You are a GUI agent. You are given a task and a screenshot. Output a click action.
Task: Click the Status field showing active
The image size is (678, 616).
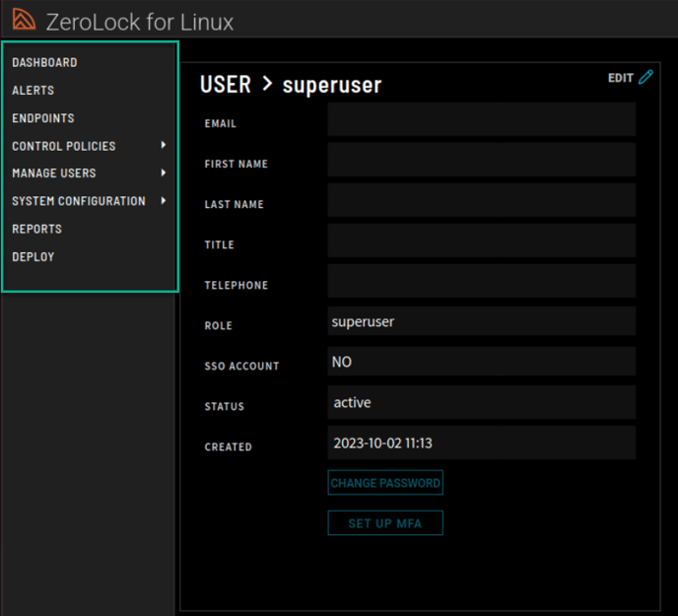[482, 402]
